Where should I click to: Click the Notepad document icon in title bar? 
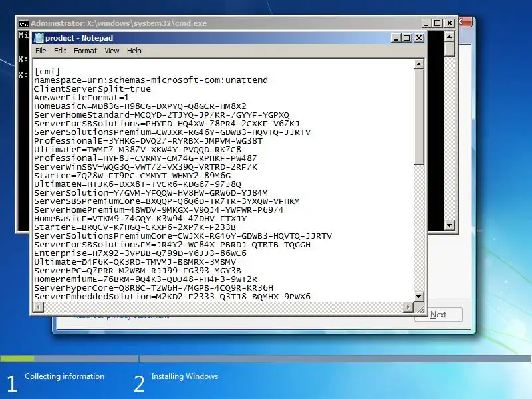pos(39,38)
